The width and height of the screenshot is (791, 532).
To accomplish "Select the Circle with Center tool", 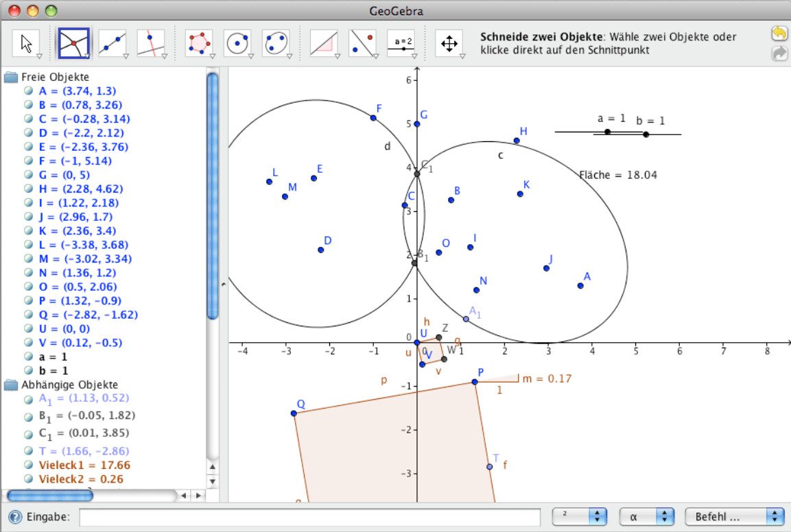I will pos(237,42).
